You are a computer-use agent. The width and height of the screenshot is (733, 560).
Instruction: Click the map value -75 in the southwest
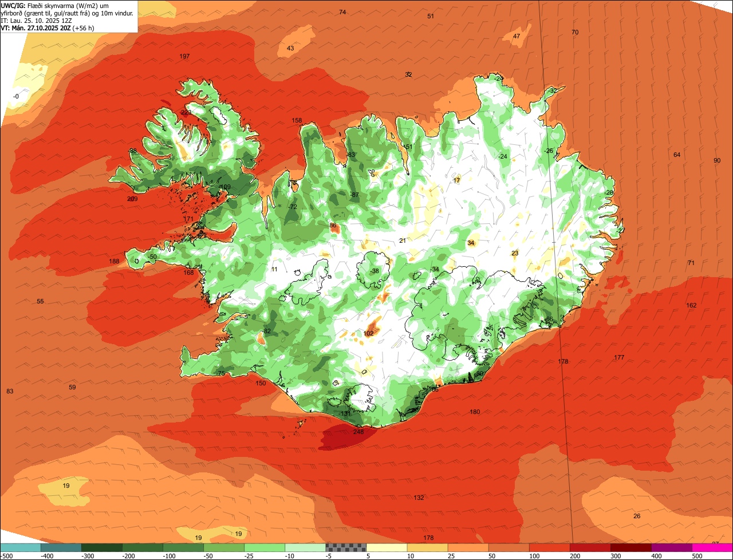point(220,373)
